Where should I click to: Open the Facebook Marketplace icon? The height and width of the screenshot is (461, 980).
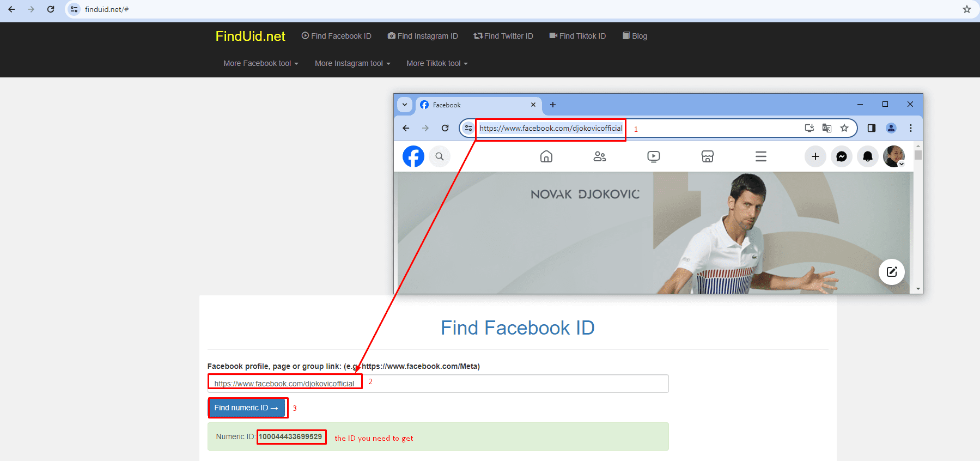coord(708,156)
